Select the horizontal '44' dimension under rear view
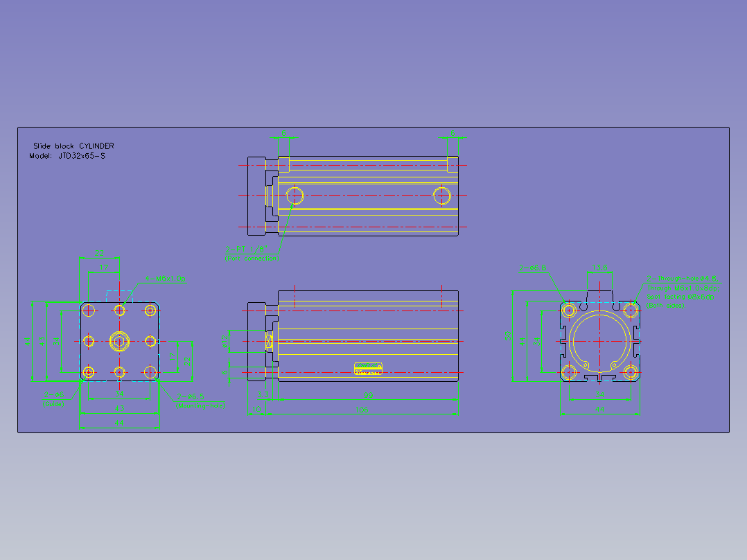 tap(600, 410)
